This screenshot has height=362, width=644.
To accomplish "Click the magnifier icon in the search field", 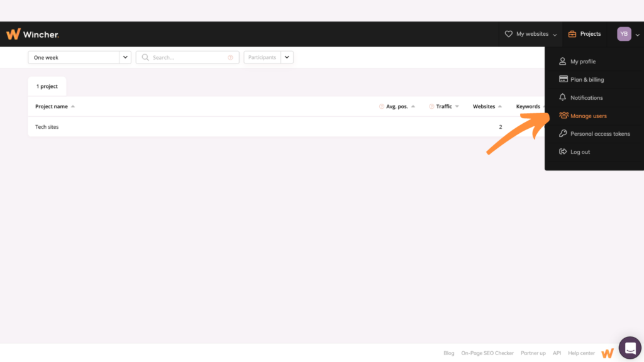I will pyautogui.click(x=145, y=57).
